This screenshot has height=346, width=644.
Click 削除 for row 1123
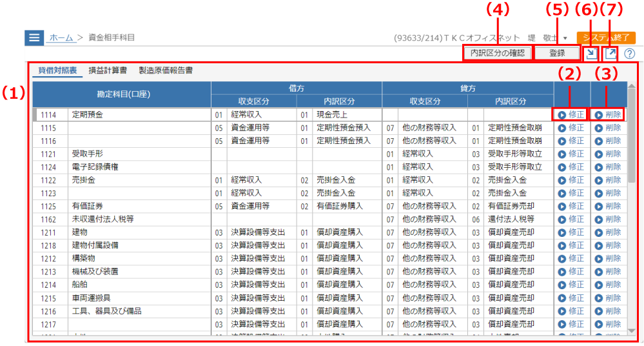608,194
